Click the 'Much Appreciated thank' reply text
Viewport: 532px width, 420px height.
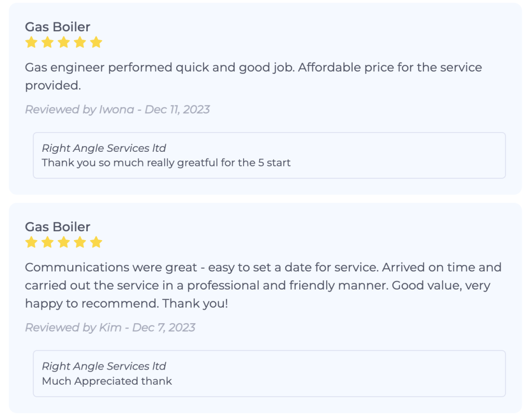(x=107, y=381)
